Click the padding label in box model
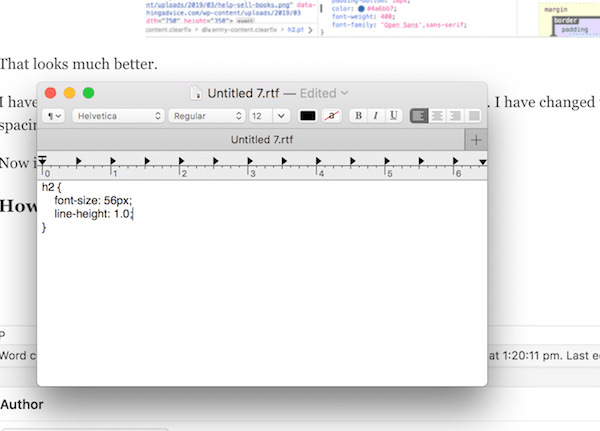The width and height of the screenshot is (600, 431). point(574,29)
